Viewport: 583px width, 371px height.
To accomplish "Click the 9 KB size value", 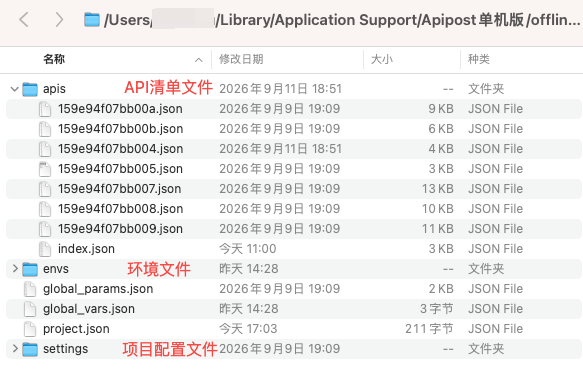I will 441,109.
